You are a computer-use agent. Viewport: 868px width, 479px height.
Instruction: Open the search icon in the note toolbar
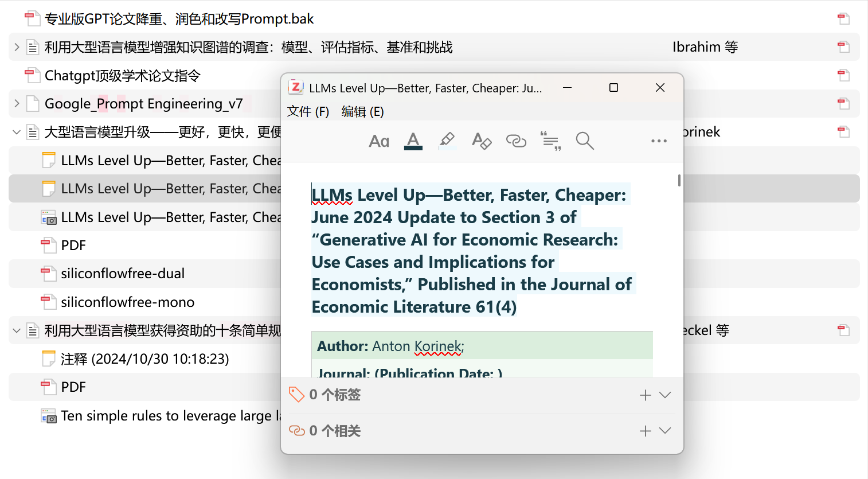coord(585,141)
